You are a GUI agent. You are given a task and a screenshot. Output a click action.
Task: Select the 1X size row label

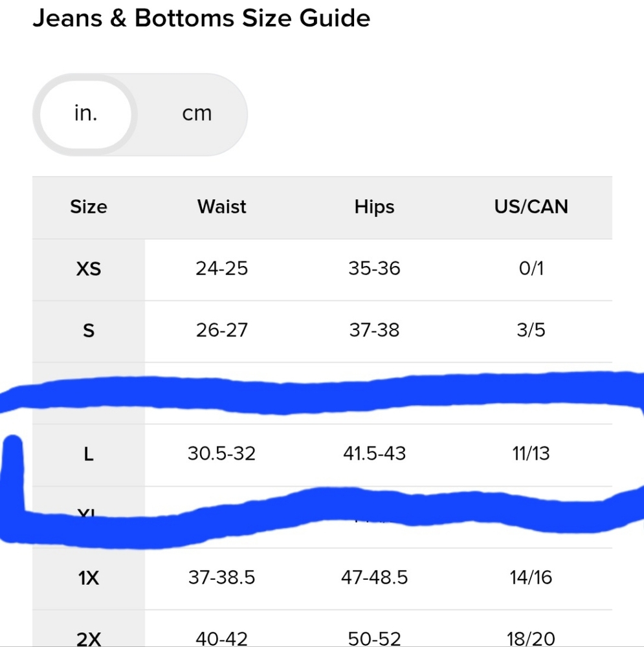pos(89,578)
